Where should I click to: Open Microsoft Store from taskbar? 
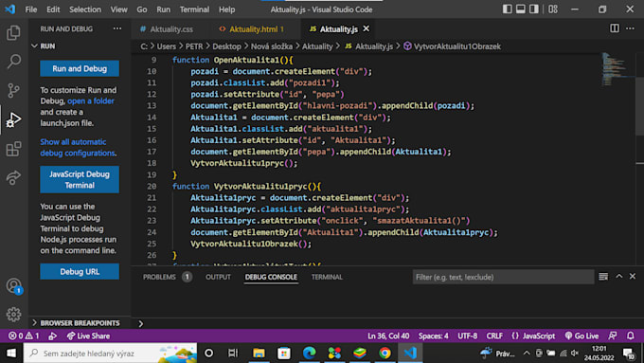tap(284, 353)
